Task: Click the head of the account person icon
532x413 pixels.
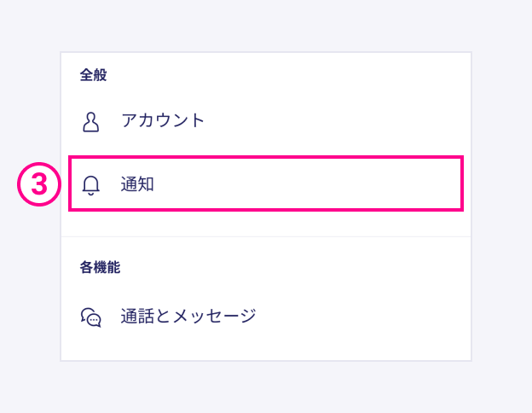Action: [x=90, y=115]
